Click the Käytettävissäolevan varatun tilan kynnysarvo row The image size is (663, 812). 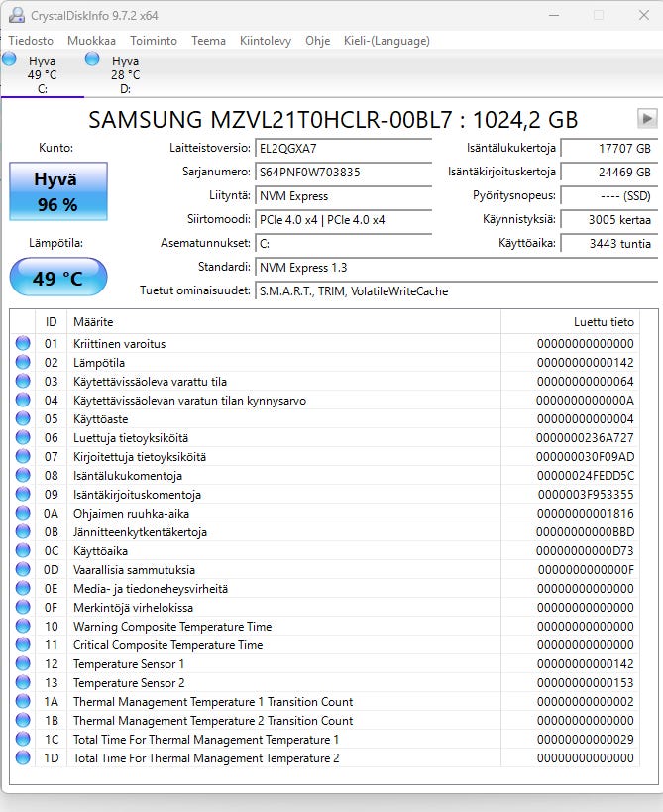(324, 400)
